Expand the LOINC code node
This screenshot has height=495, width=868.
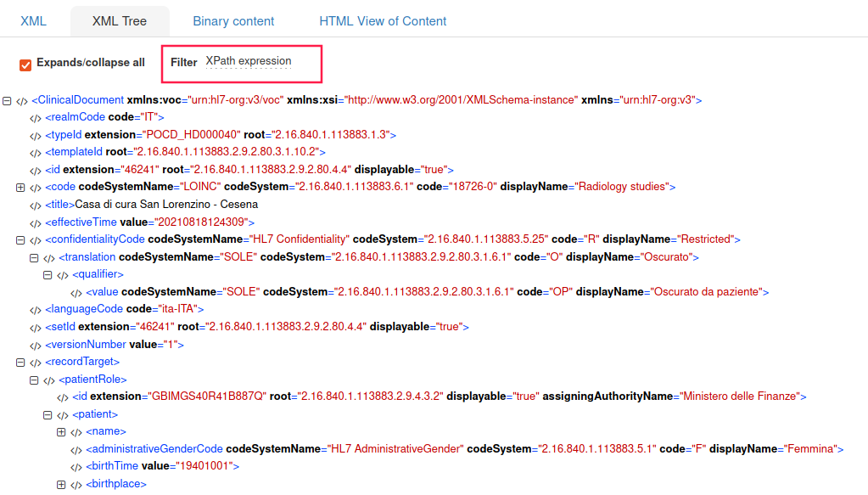(21, 188)
